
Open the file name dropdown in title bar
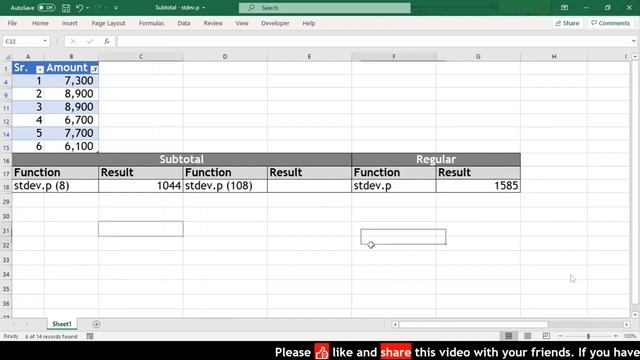(204, 8)
